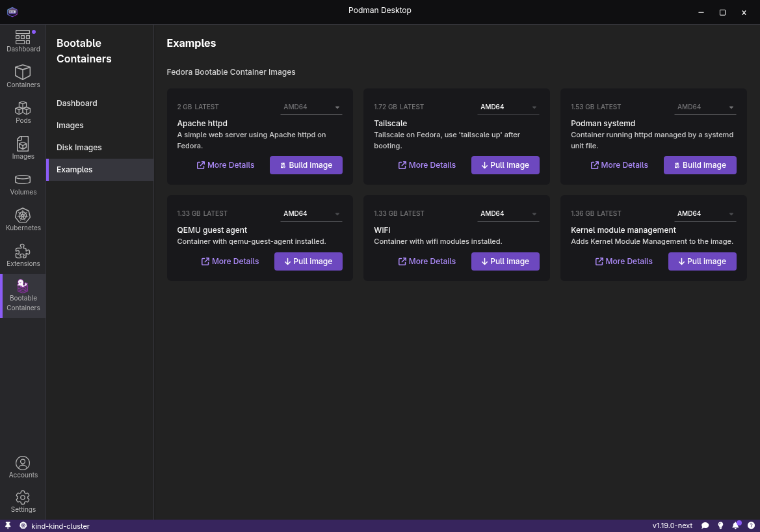Viewport: 760px width, 532px height.
Task: Expand architecture selector for Kernel module management
Action: point(705,213)
